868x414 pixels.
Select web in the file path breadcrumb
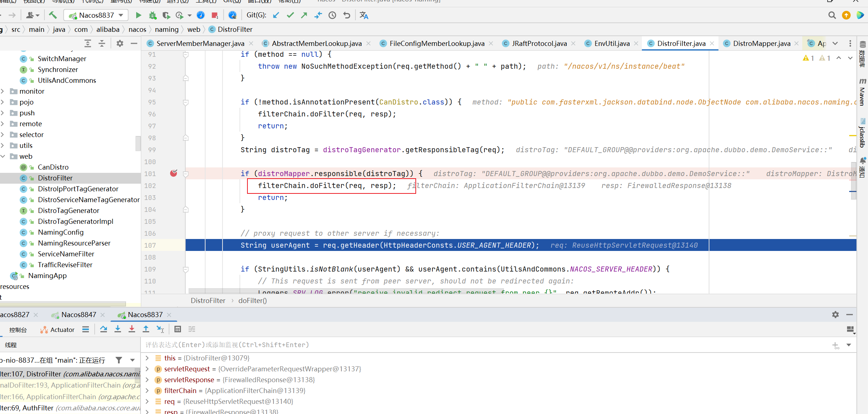pos(194,29)
